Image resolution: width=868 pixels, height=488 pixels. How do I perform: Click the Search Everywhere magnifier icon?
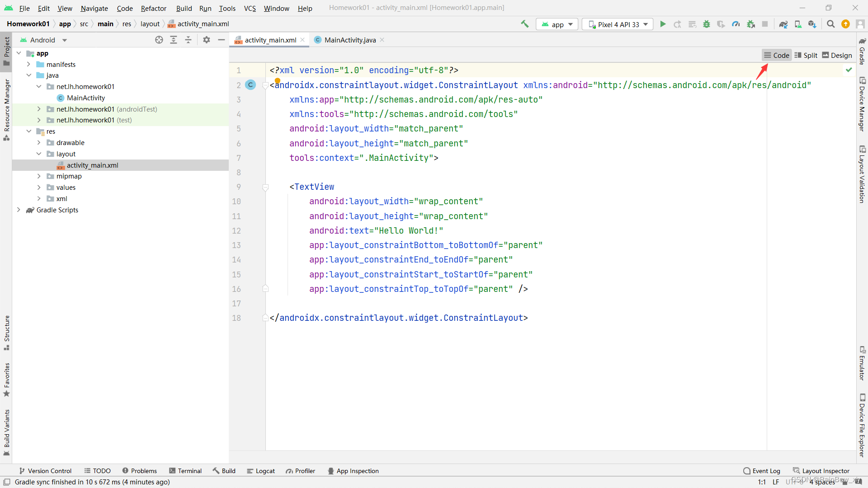[830, 24]
